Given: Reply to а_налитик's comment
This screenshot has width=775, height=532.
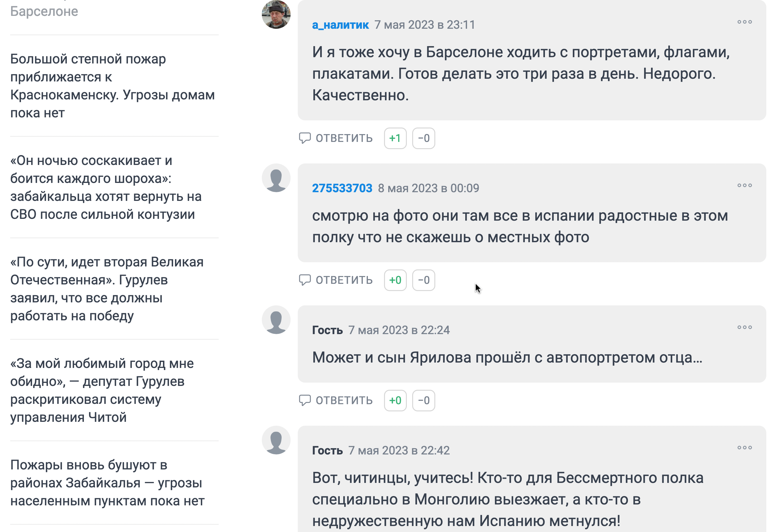Looking at the screenshot, I should [x=336, y=138].
